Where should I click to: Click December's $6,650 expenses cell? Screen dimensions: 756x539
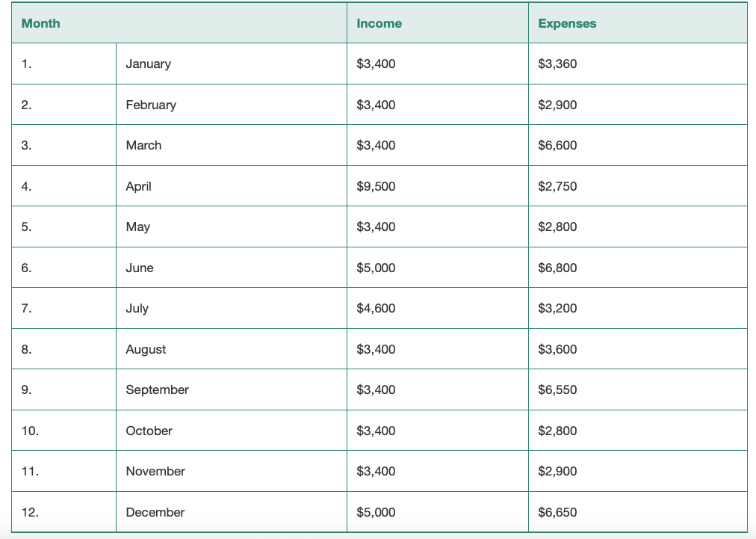pos(638,512)
